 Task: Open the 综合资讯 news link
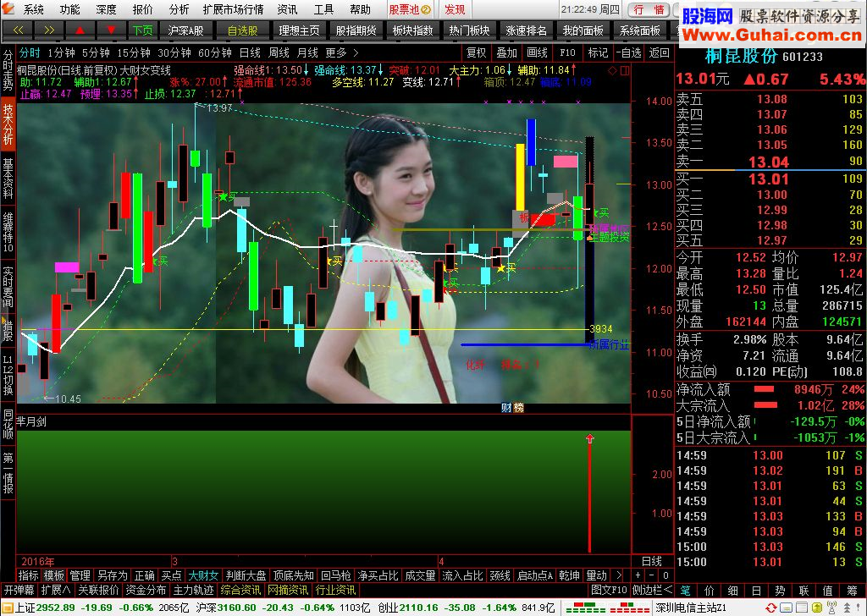tap(240, 590)
